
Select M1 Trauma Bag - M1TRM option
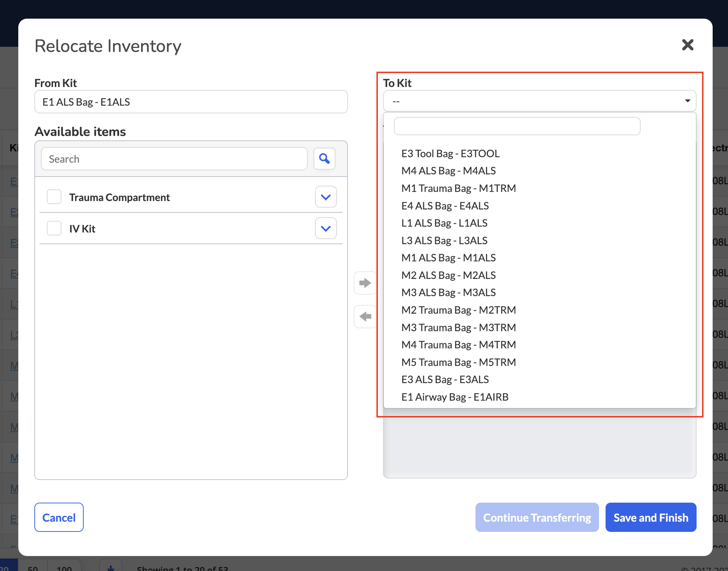coord(458,188)
